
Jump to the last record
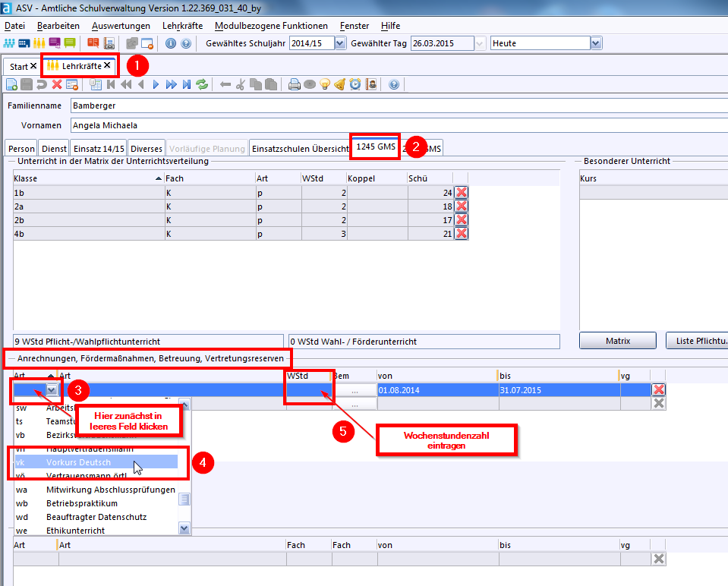coord(187,84)
